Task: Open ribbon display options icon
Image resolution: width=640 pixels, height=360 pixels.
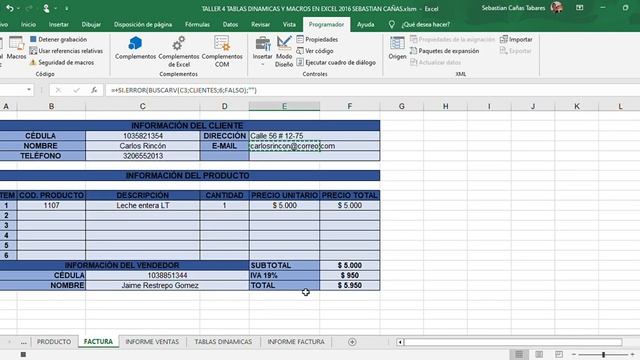Action: [580, 8]
